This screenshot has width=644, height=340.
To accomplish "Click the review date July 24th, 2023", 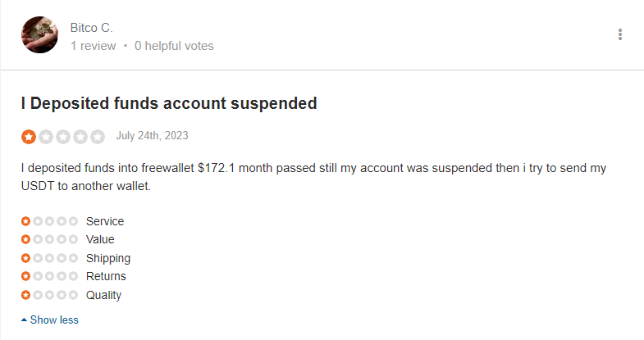I will pyautogui.click(x=152, y=135).
